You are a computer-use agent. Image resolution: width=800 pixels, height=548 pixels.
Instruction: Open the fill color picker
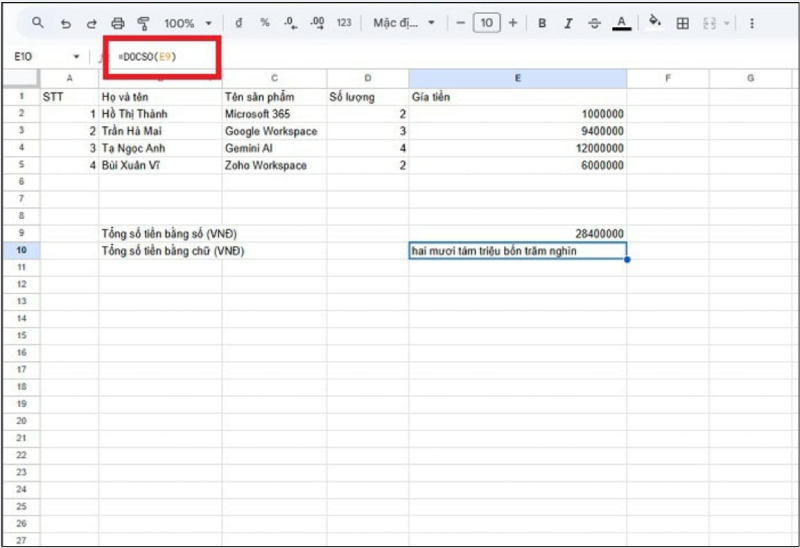pos(655,22)
